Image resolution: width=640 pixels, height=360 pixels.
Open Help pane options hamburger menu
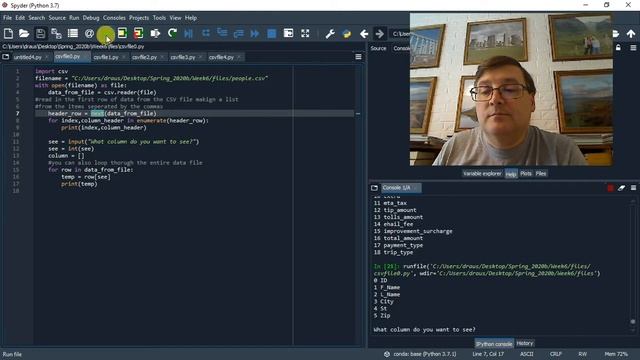coord(633,48)
